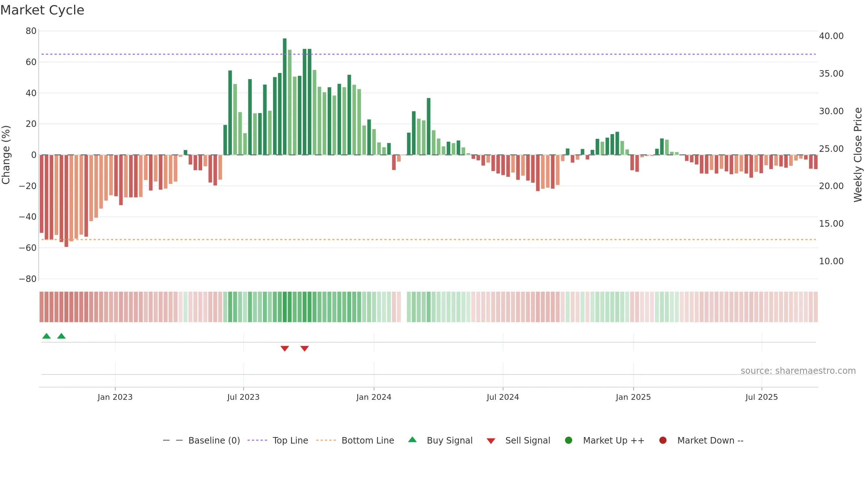Image resolution: width=868 pixels, height=488 pixels.
Task: Click the orange dotted line sample in the legend
Action: click(x=326, y=440)
